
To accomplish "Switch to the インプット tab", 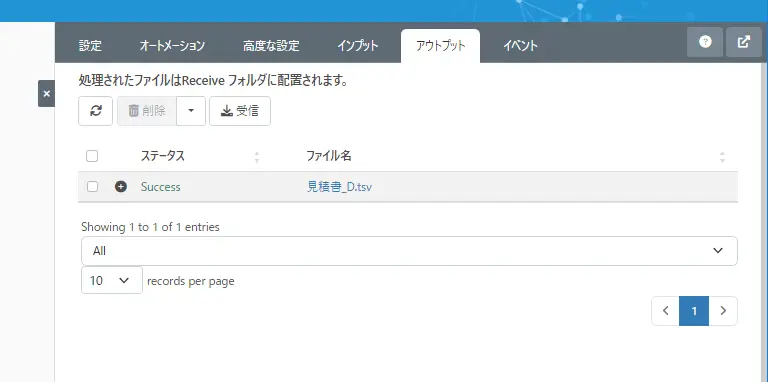I will [358, 46].
